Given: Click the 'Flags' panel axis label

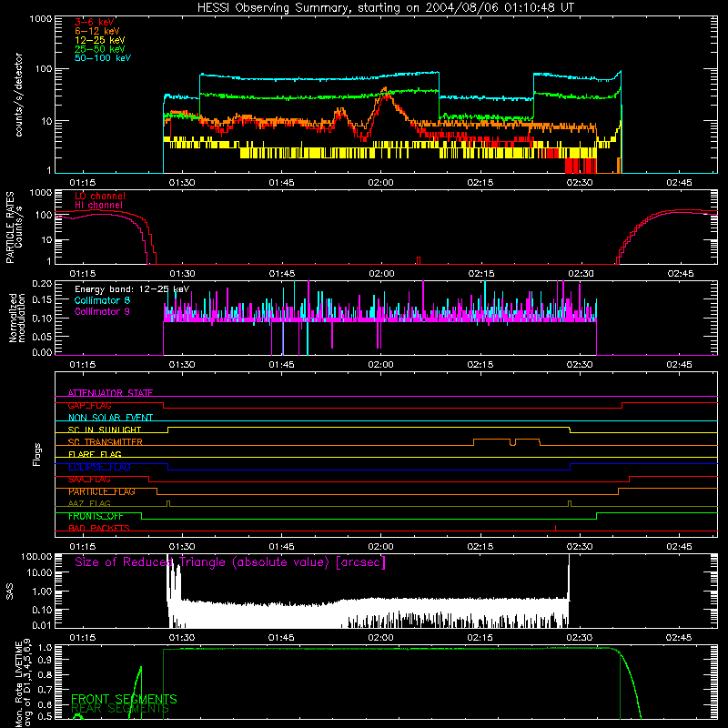Looking at the screenshot, I should point(37,454).
